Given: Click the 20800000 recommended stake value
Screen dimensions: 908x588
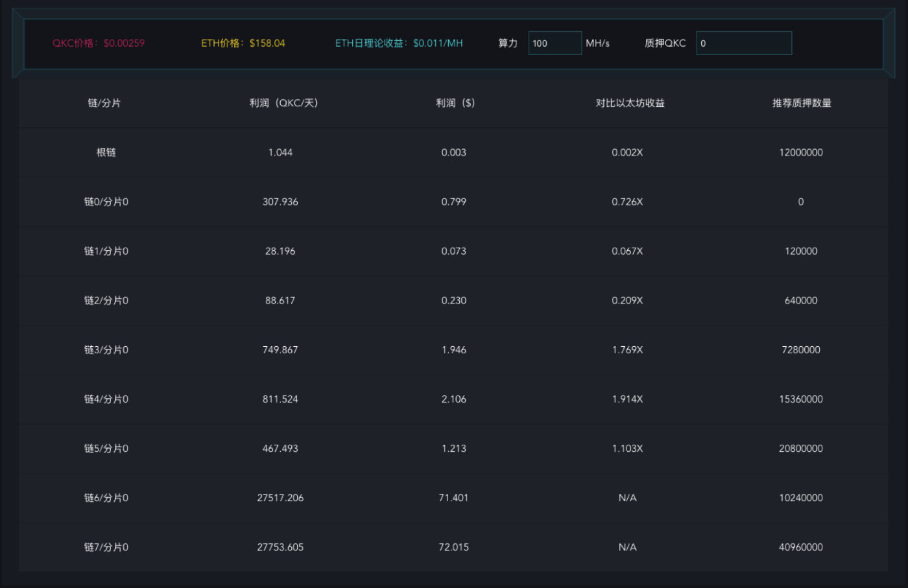Looking at the screenshot, I should (801, 449).
